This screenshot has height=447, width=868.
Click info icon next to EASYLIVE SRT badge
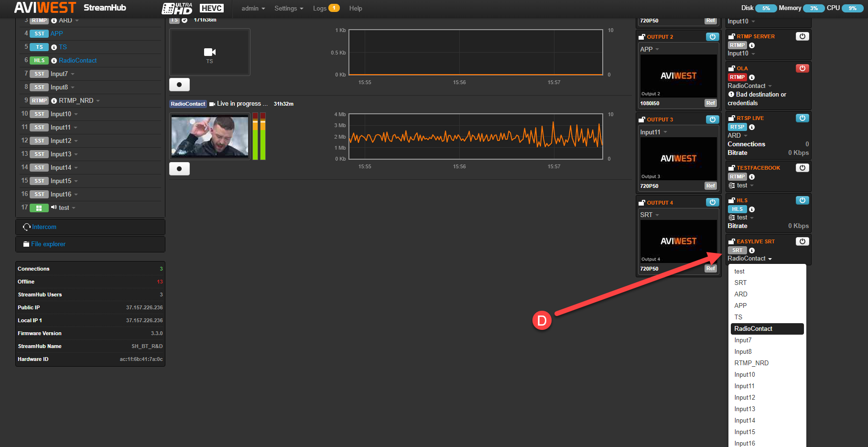752,251
